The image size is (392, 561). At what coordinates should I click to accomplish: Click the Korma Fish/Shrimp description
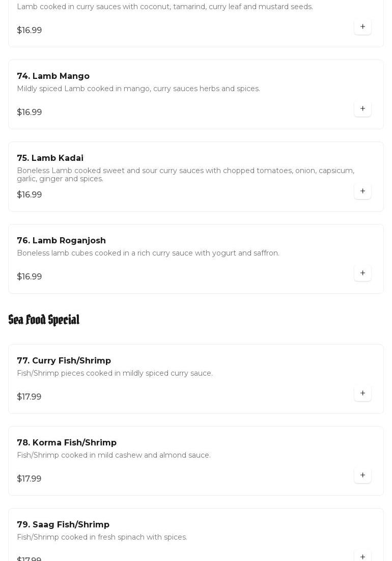pyautogui.click(x=114, y=455)
